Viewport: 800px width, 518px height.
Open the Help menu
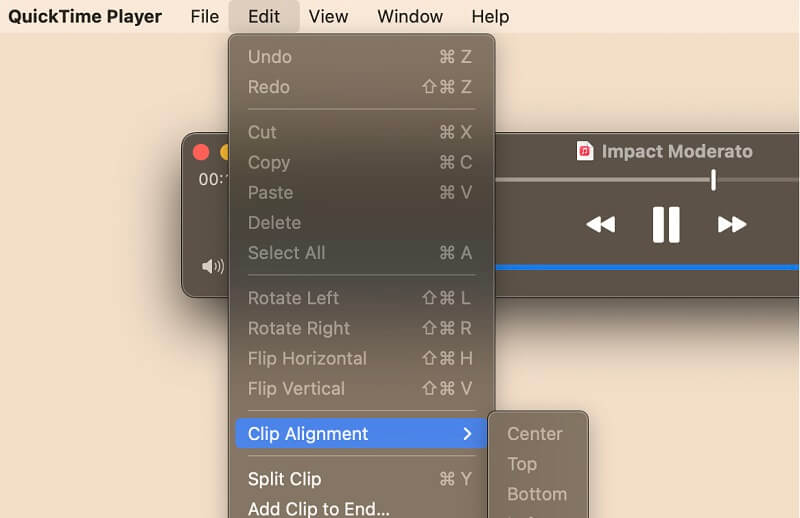click(x=490, y=16)
